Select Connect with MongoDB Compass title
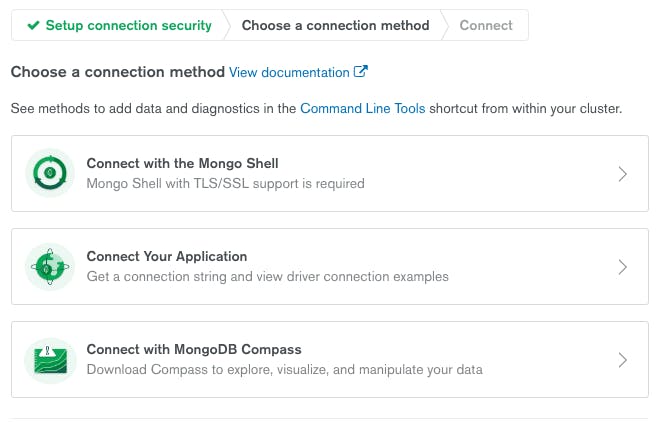The width and height of the screenshot is (662, 423). (194, 349)
